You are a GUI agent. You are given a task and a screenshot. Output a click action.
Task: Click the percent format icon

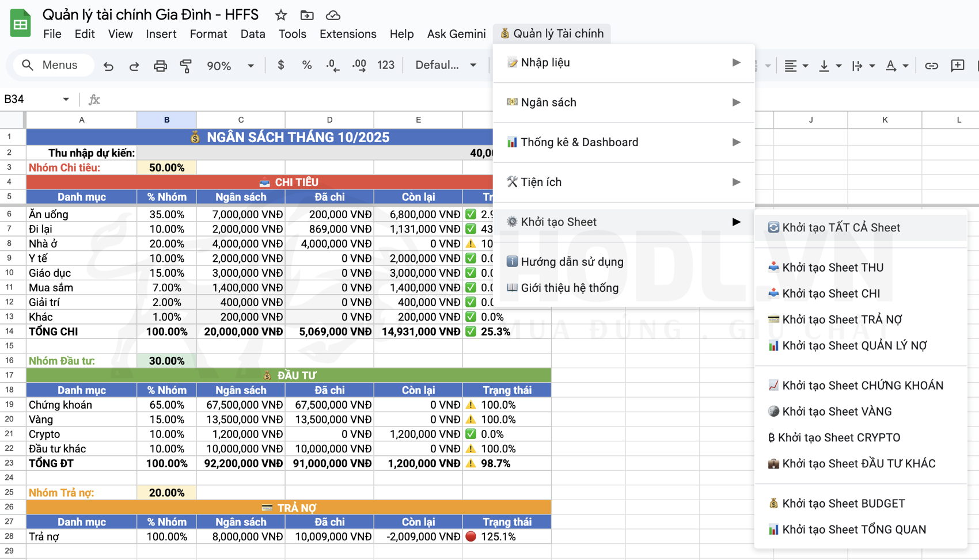(x=306, y=65)
